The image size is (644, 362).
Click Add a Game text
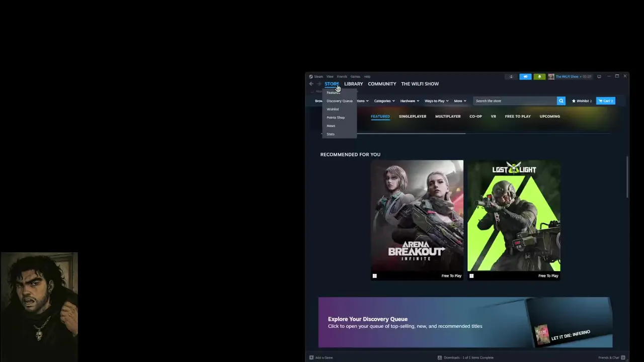pyautogui.click(x=324, y=357)
